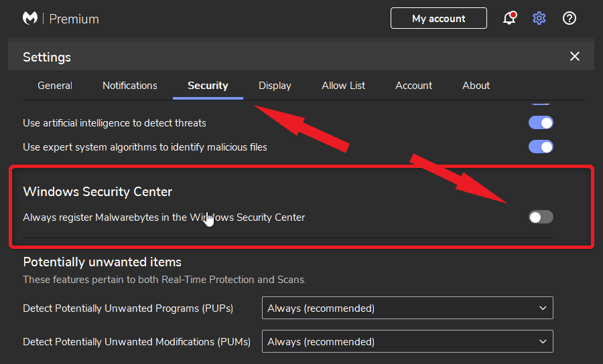Open the Display tab

click(275, 86)
